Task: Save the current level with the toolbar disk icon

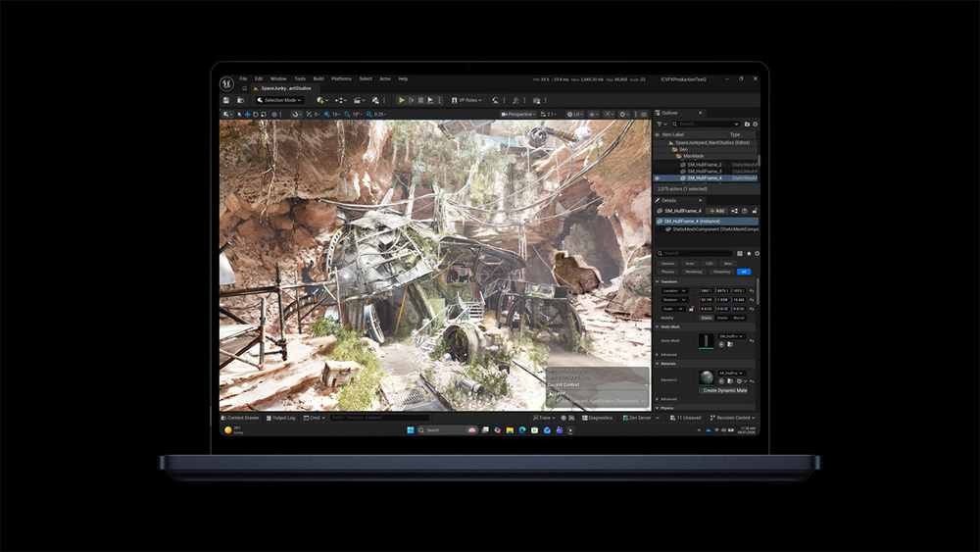Action: click(226, 100)
